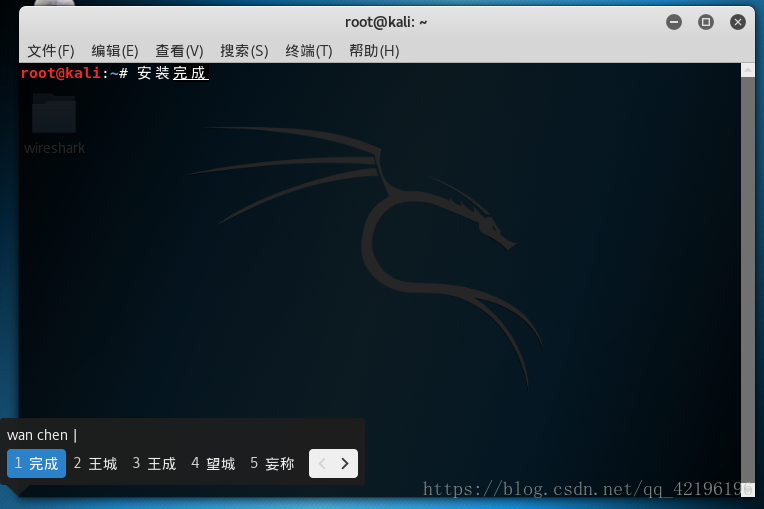
Task: Select candidate 5 妄称
Action: 272,463
